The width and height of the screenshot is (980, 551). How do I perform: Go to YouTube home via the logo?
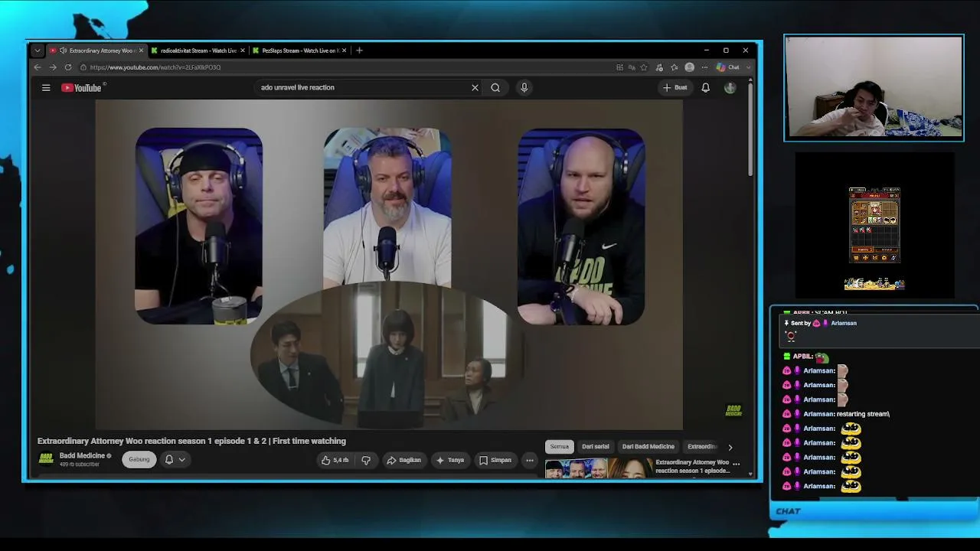(81, 87)
